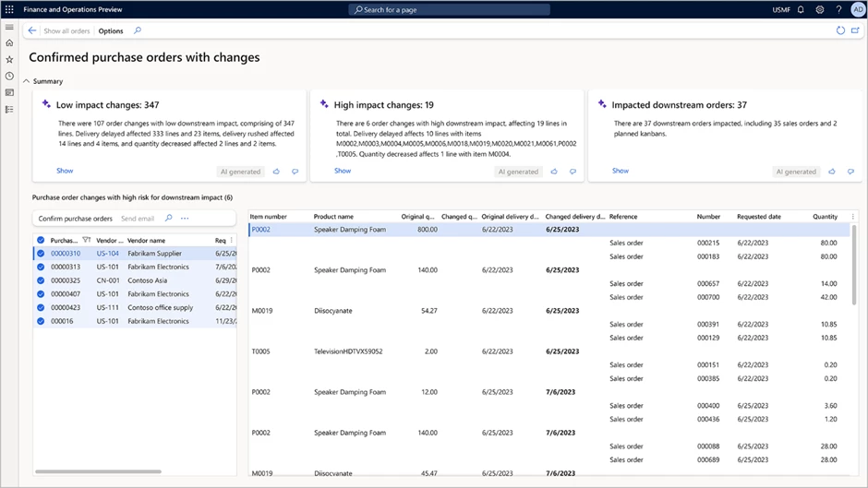Click the notifications bell icon
This screenshot has width=868, height=488.
(801, 10)
